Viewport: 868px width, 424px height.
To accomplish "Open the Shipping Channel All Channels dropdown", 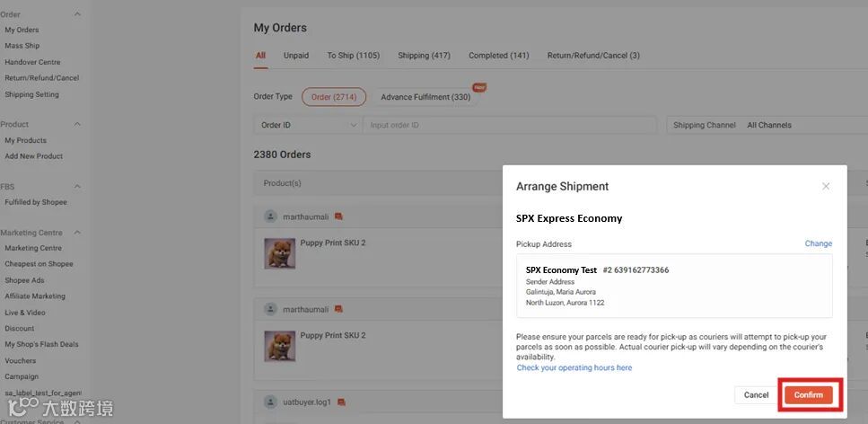I will (767, 125).
